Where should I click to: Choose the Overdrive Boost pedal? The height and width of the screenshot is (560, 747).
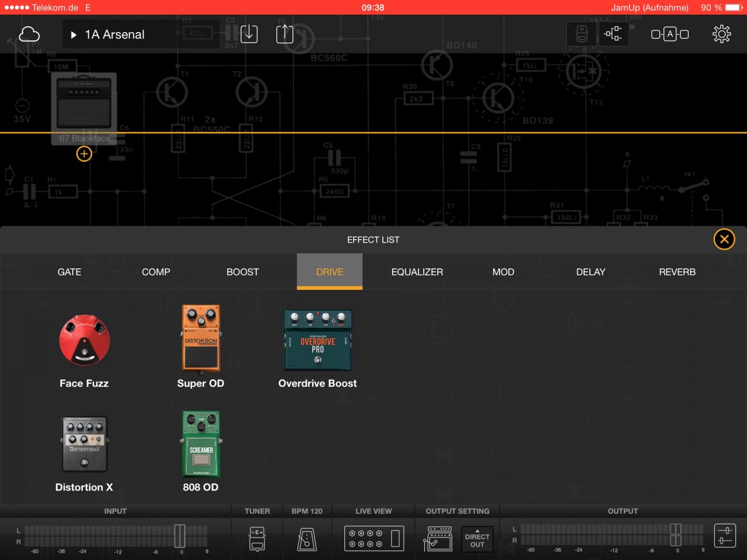[x=318, y=341]
